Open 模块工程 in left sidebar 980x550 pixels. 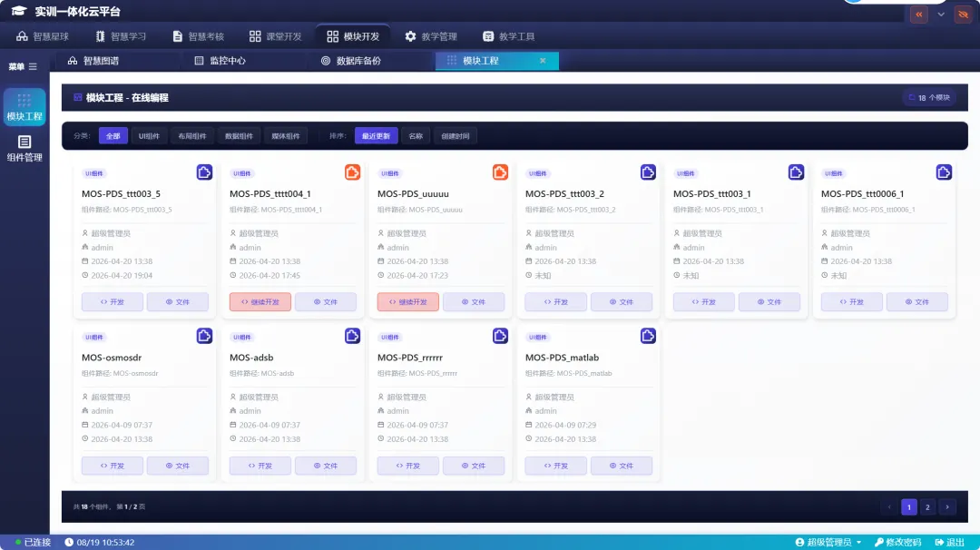(x=24, y=107)
